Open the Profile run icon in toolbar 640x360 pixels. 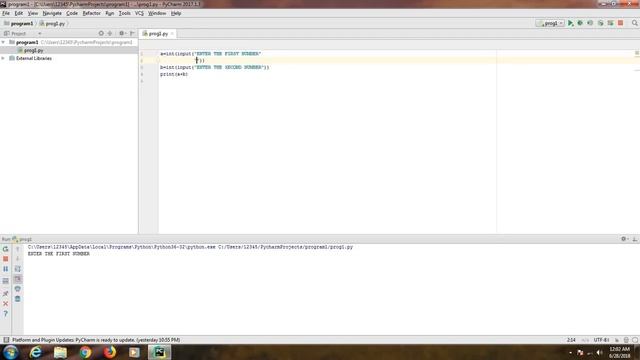tap(600, 23)
